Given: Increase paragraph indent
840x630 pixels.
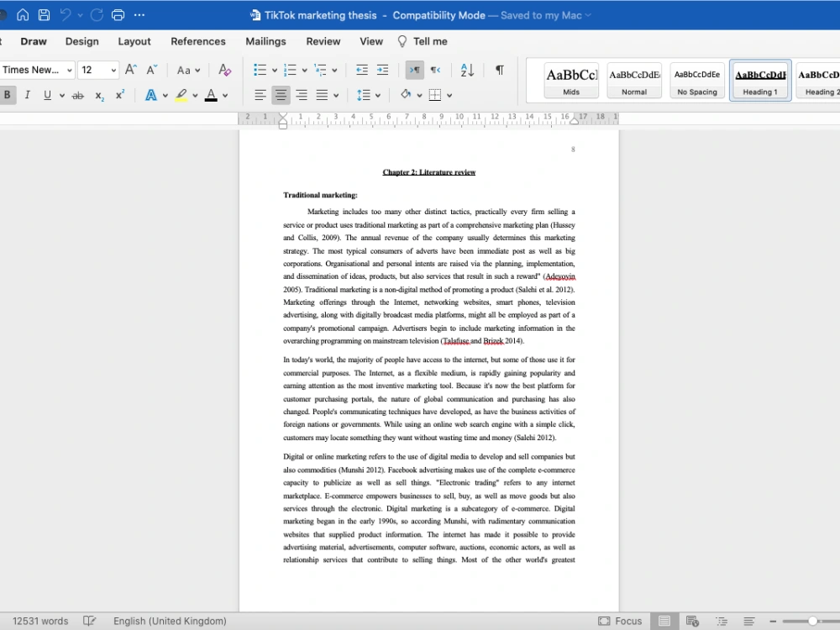Looking at the screenshot, I should (382, 70).
